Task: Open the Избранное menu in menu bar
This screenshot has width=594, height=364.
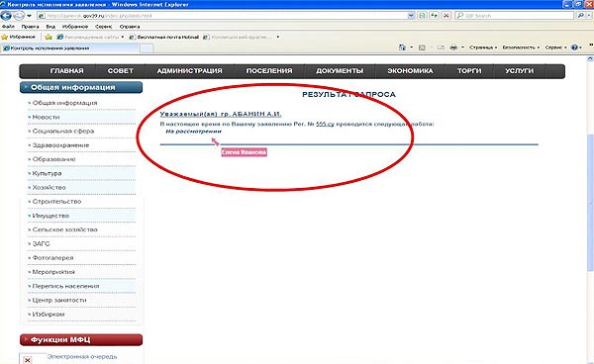Action: 75,27
